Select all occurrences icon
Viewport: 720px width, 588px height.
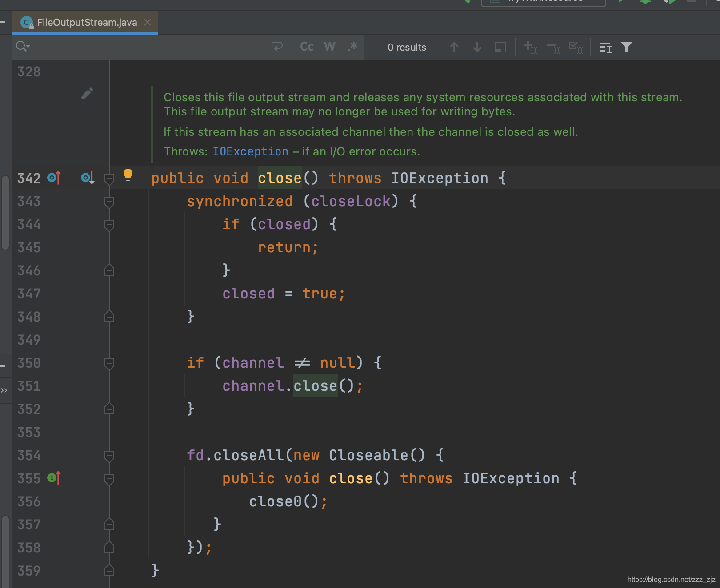click(576, 47)
